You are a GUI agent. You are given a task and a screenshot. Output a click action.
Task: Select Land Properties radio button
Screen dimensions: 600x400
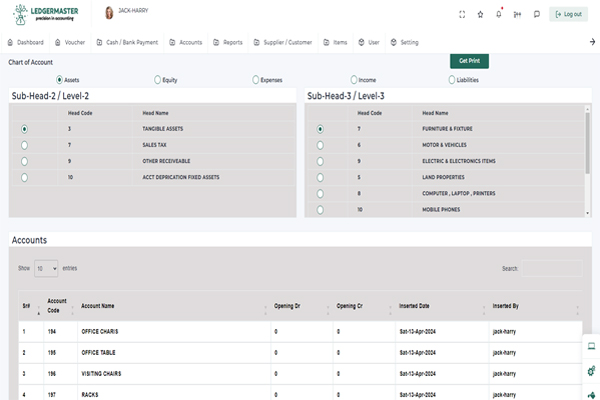click(x=320, y=178)
